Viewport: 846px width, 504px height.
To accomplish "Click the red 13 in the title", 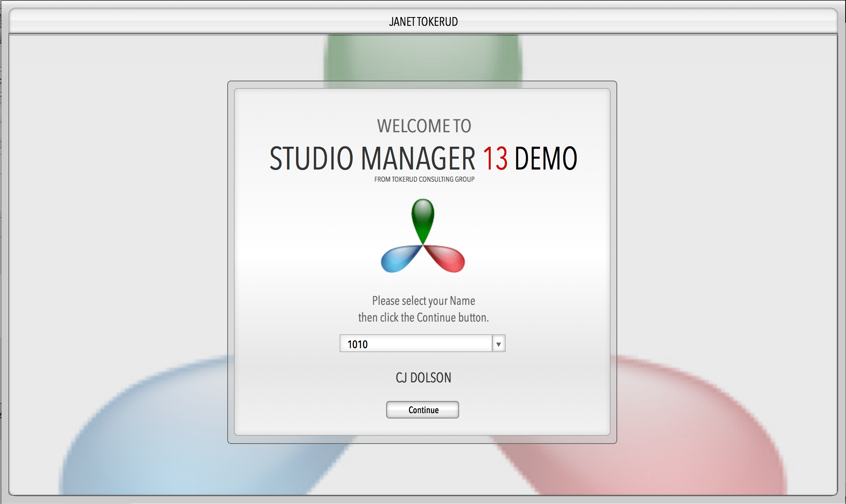I will [x=495, y=160].
